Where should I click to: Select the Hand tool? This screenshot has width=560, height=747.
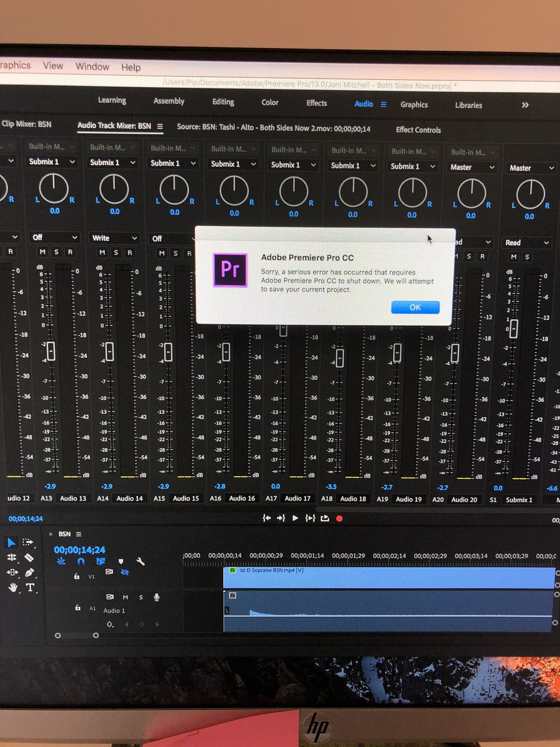click(x=12, y=587)
